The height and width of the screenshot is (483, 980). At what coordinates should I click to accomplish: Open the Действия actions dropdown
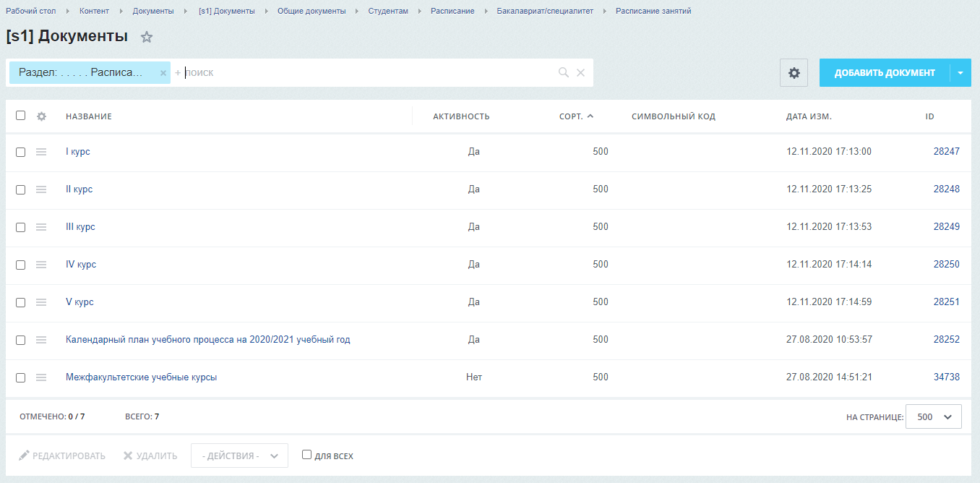pos(239,456)
